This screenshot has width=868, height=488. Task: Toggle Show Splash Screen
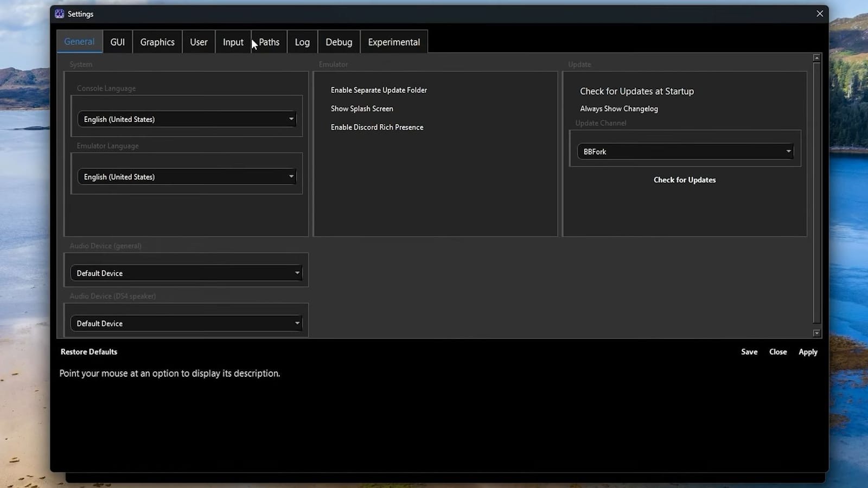pyautogui.click(x=362, y=108)
